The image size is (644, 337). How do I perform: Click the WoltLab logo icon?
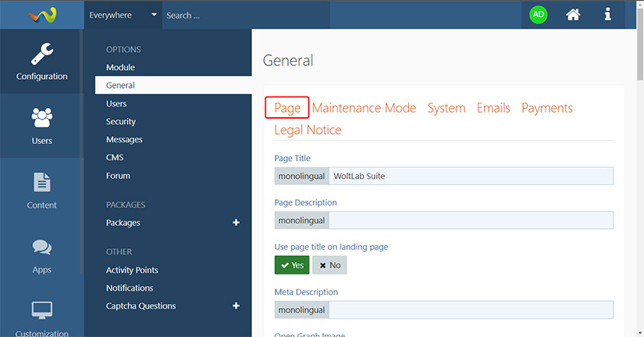tap(41, 15)
